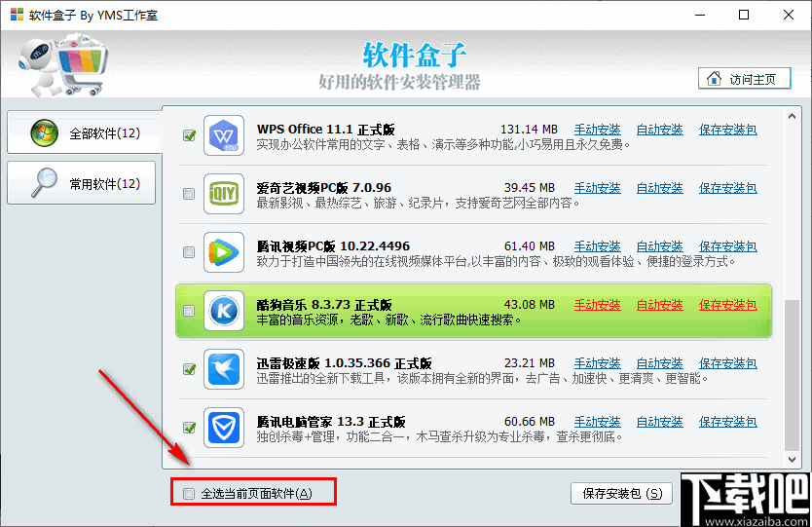Click the Xunlei bird icon
The width and height of the screenshot is (812, 527).
point(224,369)
